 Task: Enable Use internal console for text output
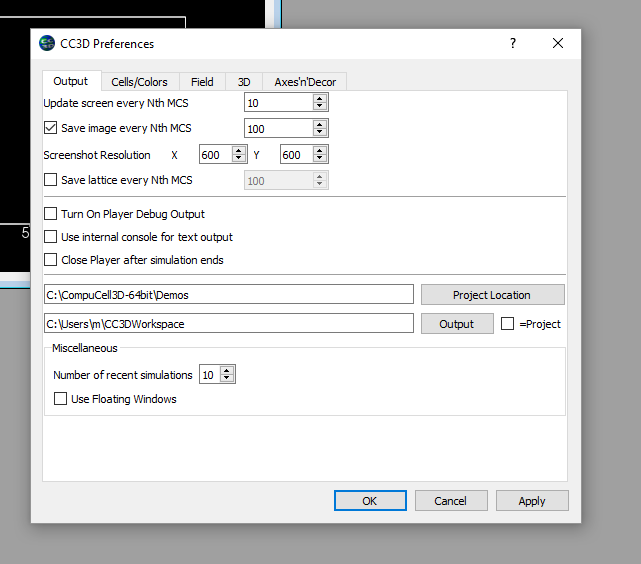point(50,237)
